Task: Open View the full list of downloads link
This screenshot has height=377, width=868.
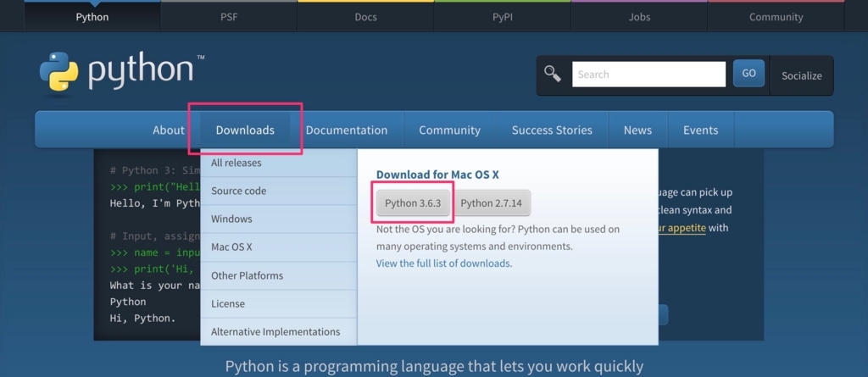Action: point(442,263)
